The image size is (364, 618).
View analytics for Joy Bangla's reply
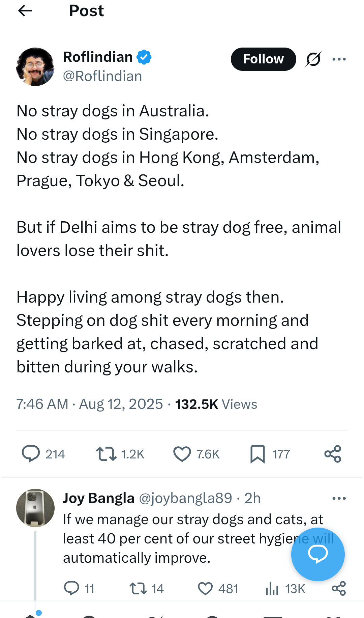(x=272, y=589)
